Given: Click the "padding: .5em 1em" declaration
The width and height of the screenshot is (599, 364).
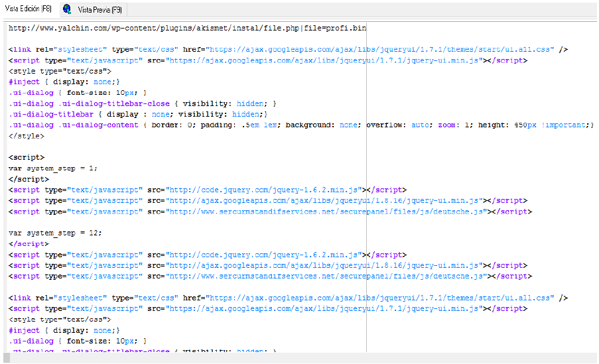Looking at the screenshot, I should pos(240,125).
